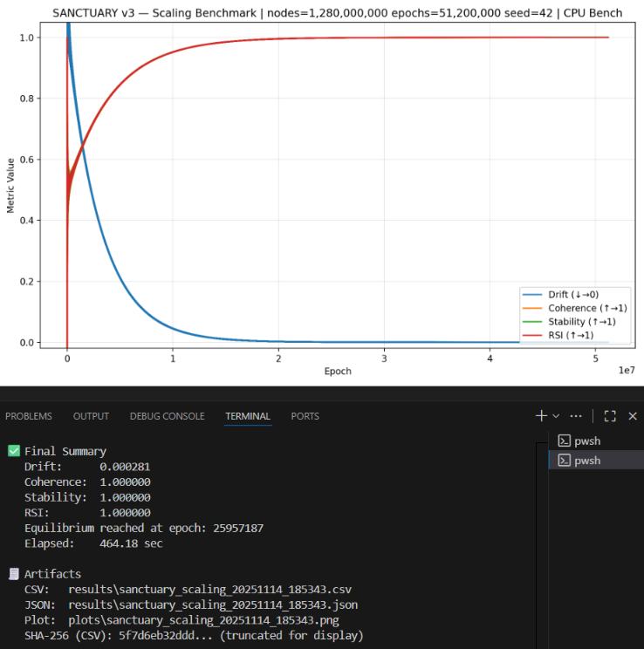The width and height of the screenshot is (644, 649).
Task: Click the Stability legend line swatch
Action: 532,322
